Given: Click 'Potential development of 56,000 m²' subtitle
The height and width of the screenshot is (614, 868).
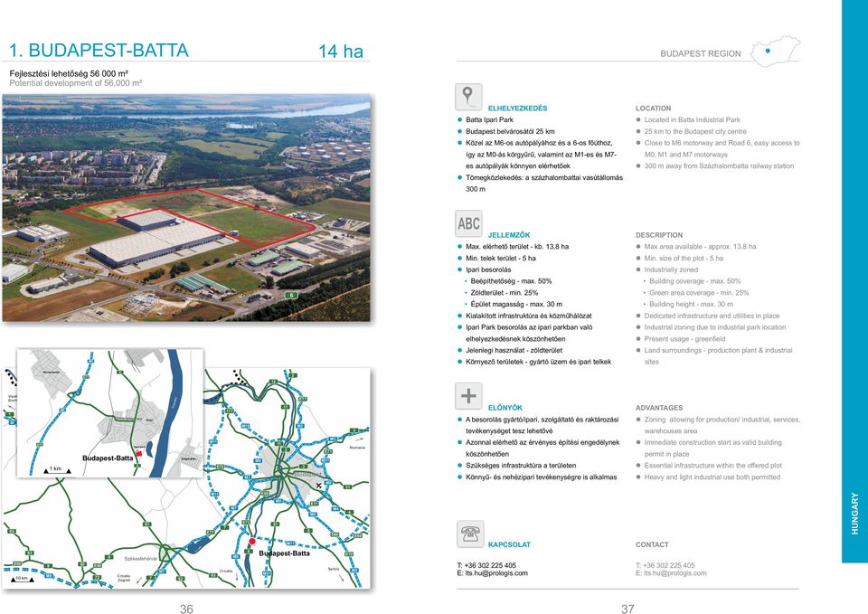Looking at the screenshot, I should [75, 83].
